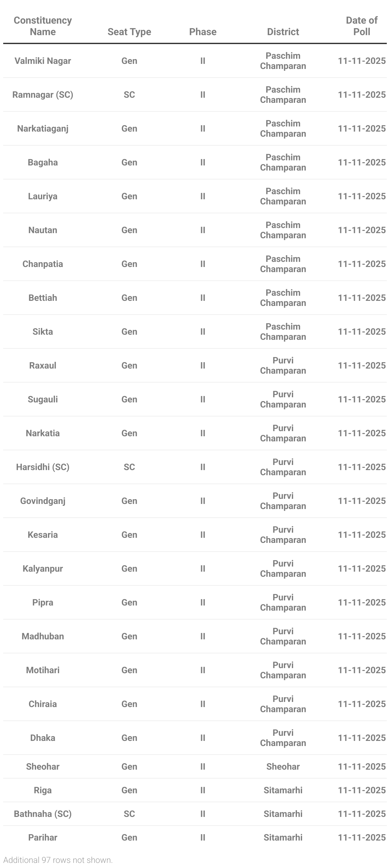This screenshot has height=868, width=390.
Task: Select the Narkatiaganj row name
Action: click(43, 129)
